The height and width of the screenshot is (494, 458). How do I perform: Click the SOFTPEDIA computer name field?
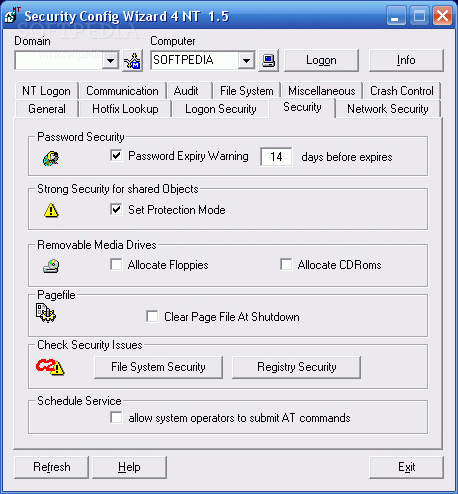(194, 60)
